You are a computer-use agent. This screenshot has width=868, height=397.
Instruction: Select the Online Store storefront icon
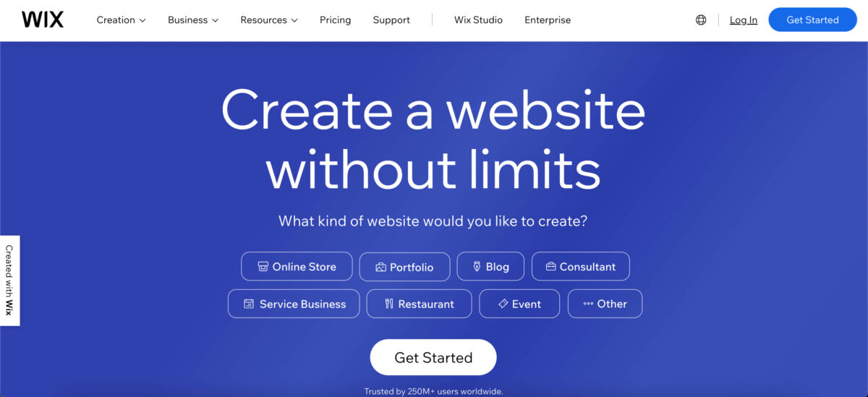coord(263,267)
